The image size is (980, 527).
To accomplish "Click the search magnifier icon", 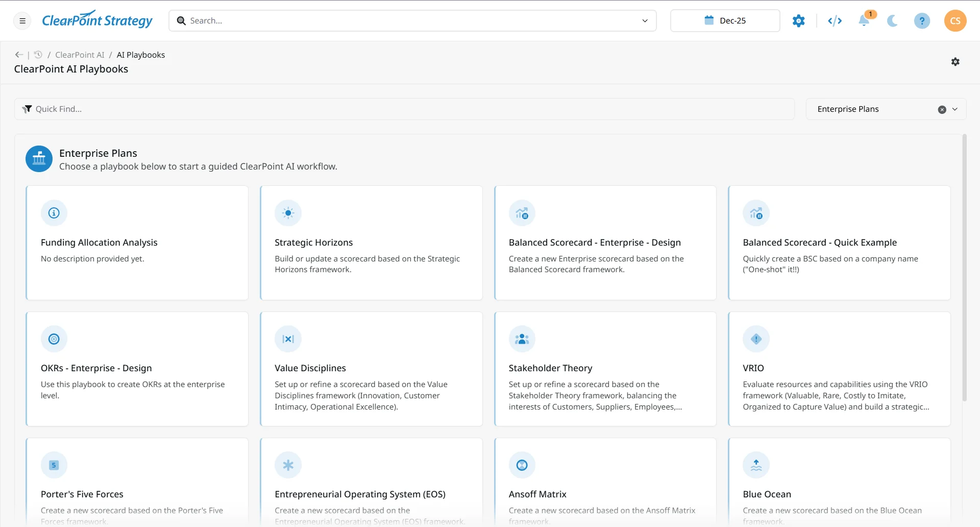I will pyautogui.click(x=181, y=21).
